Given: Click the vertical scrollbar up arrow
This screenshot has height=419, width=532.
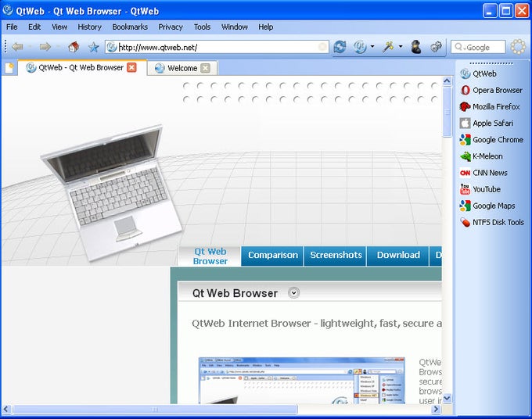Looking at the screenshot, I should [x=447, y=81].
